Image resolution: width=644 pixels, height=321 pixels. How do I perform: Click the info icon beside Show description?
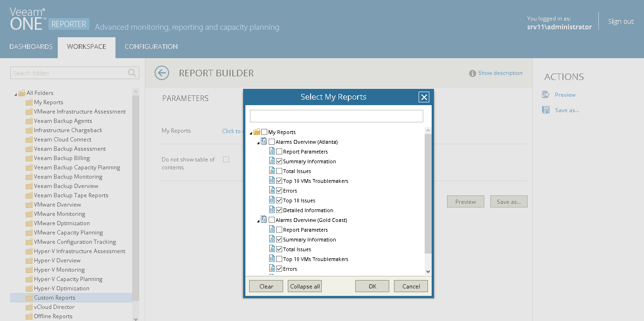pos(473,74)
